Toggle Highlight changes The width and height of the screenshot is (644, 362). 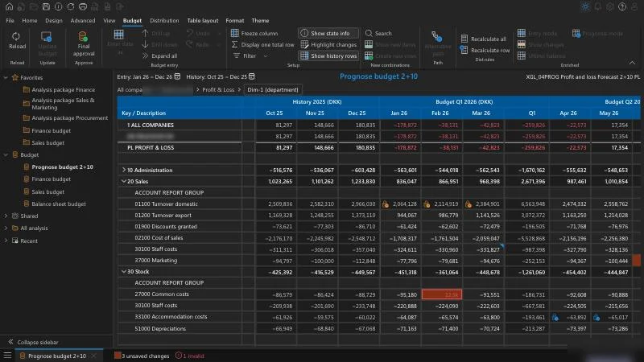[329, 44]
